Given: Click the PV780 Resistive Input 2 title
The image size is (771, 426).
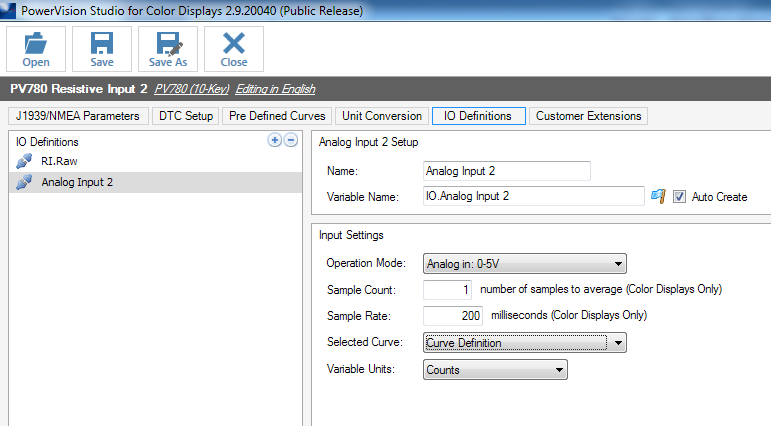Looking at the screenshot, I should 79,89.
